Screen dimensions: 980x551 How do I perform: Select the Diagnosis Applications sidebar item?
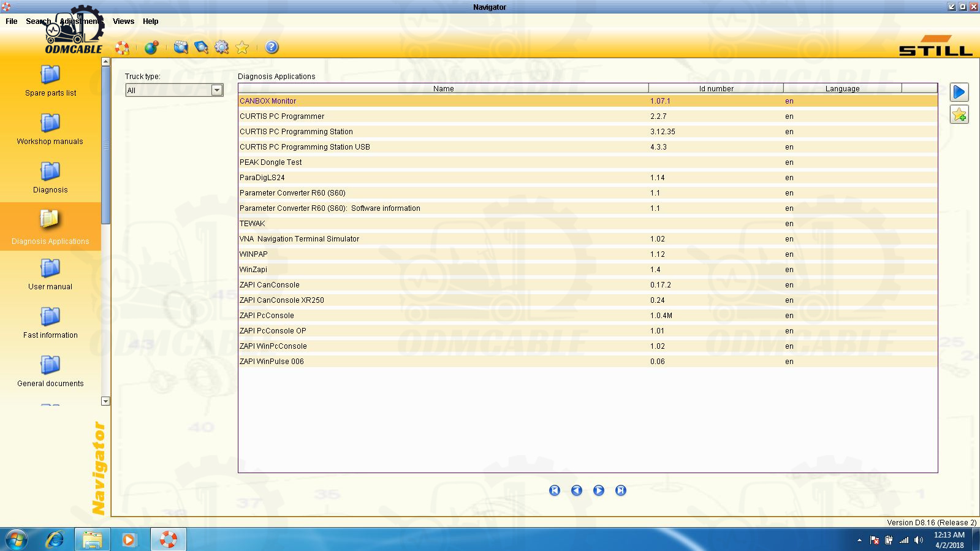tap(50, 227)
